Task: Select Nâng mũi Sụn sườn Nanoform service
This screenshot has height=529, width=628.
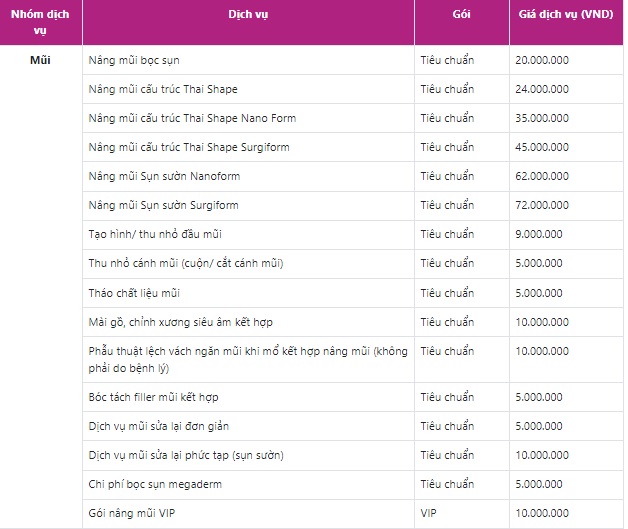Action: pyautogui.click(x=164, y=176)
